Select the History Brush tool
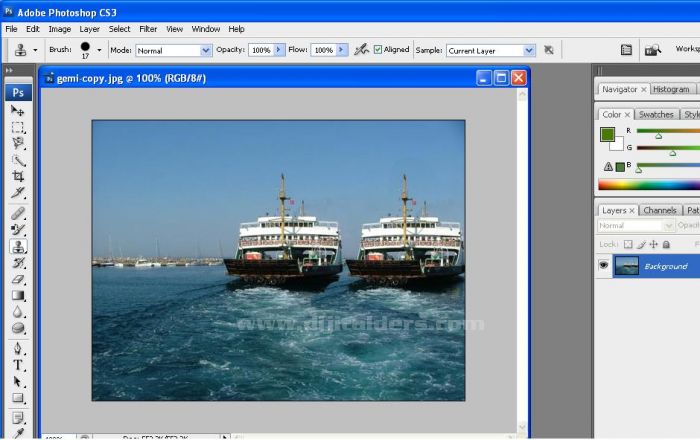700x440 pixels. pyautogui.click(x=18, y=263)
